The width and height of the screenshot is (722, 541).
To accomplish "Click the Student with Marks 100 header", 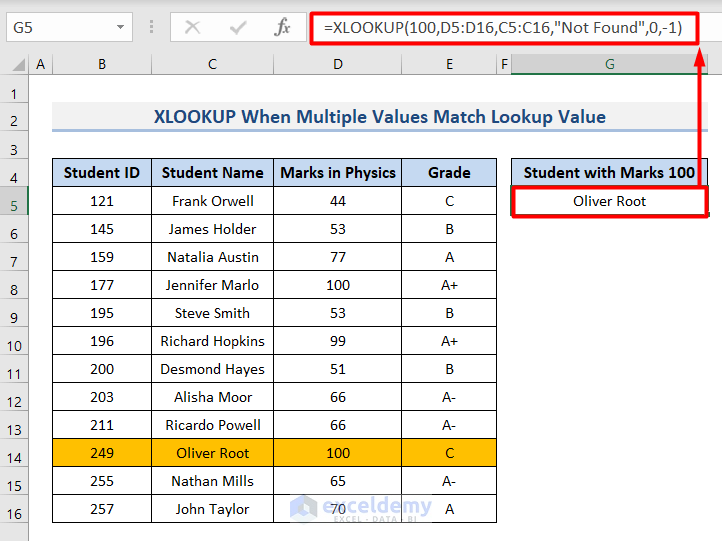I will click(609, 173).
